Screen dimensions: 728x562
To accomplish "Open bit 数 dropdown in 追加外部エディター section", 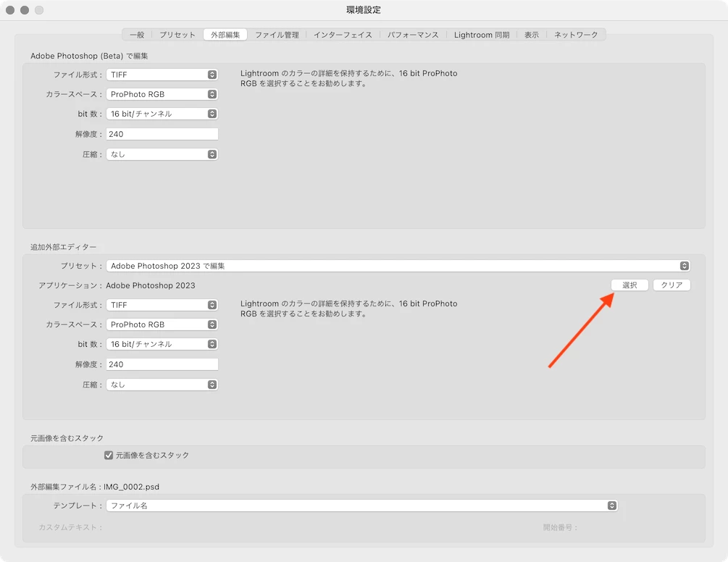I will click(x=162, y=344).
